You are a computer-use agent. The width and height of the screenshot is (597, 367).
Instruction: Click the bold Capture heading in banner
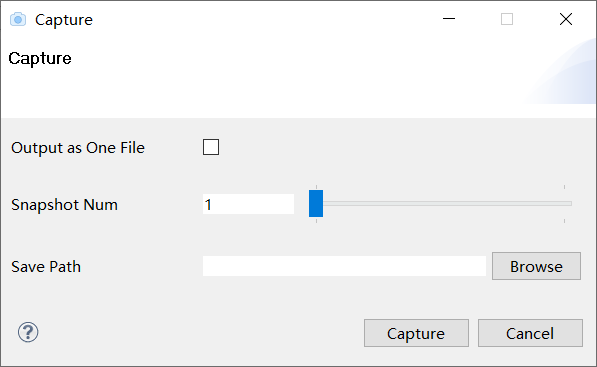[x=40, y=58]
